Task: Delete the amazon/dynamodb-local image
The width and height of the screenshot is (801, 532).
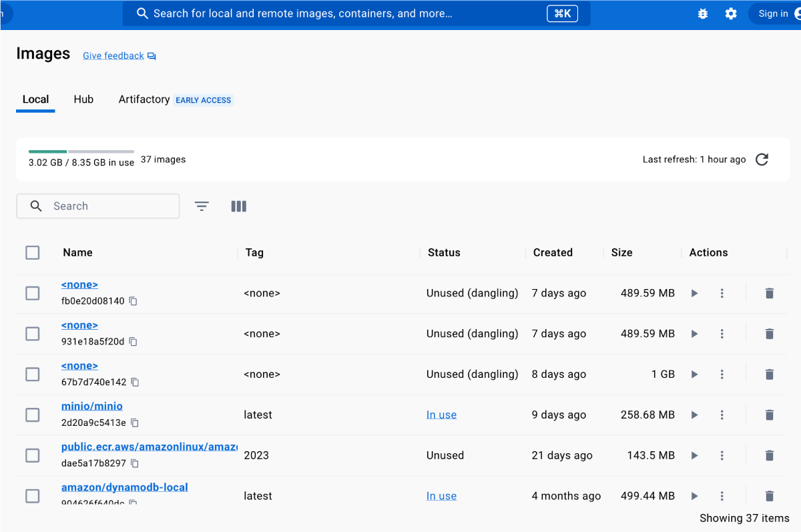Action: pyautogui.click(x=769, y=496)
